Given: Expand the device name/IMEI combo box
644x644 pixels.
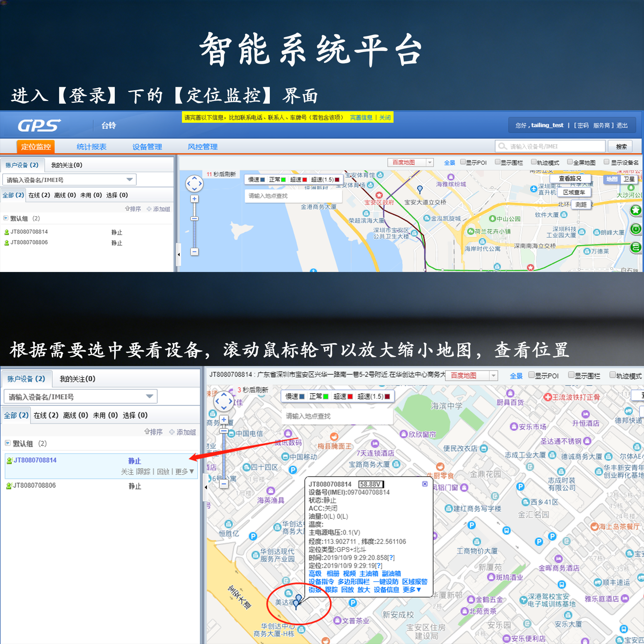Looking at the screenshot, I should [x=129, y=180].
